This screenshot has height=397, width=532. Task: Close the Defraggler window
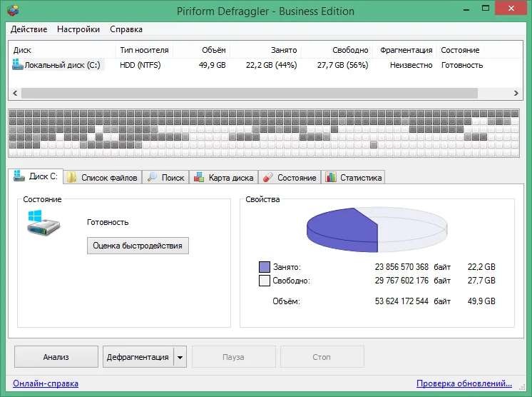pos(511,9)
